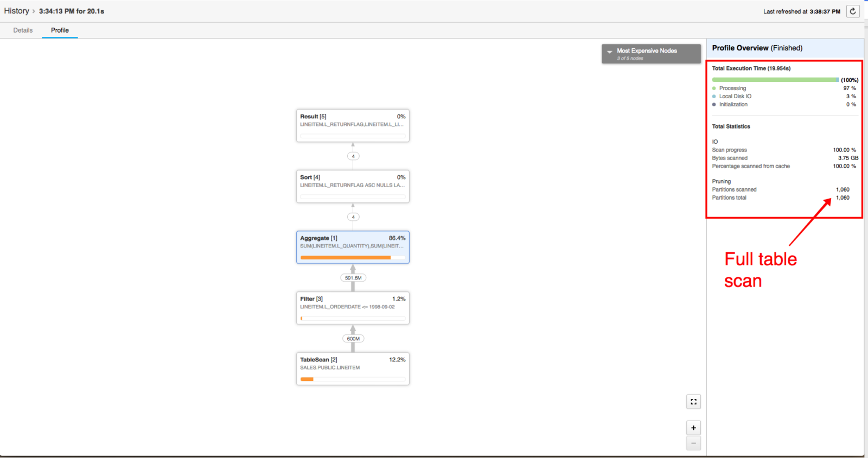
Task: Click the refresh icon at top right
Action: tap(853, 11)
